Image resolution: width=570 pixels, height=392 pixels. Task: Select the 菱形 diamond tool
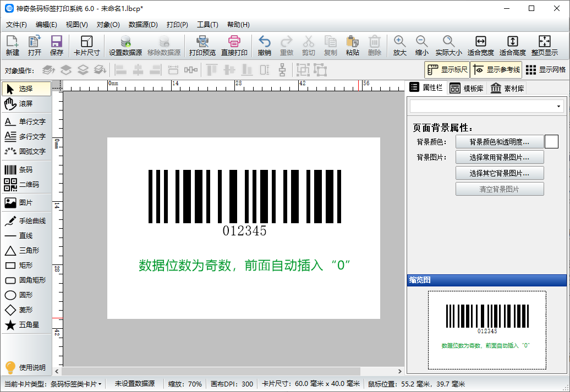pyautogui.click(x=26, y=310)
